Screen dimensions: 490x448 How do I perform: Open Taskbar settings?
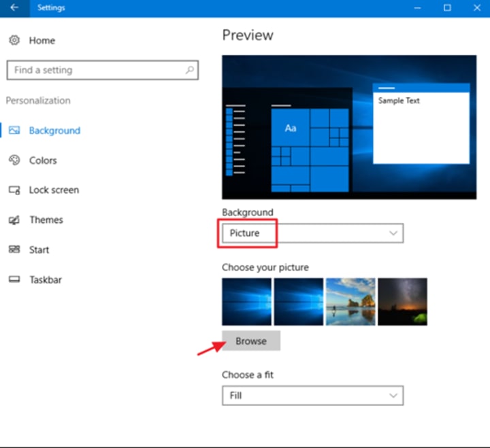tap(46, 279)
